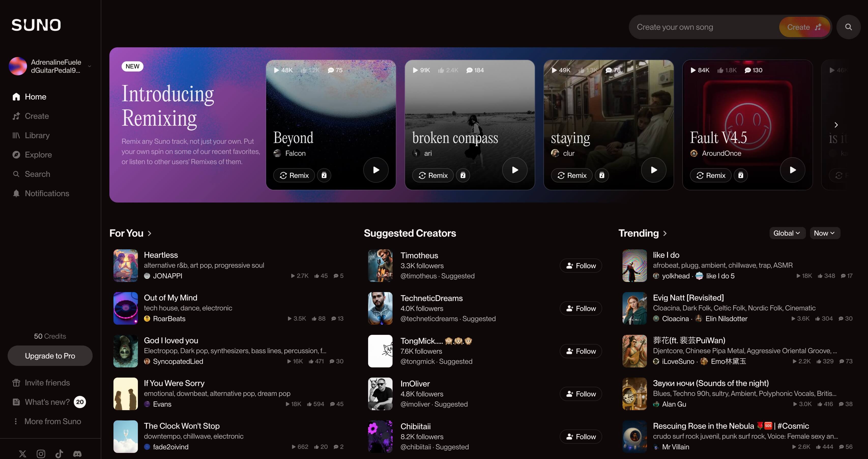Screen dimensions: 868x459
Task: Remix the staying track
Action: 572,175
